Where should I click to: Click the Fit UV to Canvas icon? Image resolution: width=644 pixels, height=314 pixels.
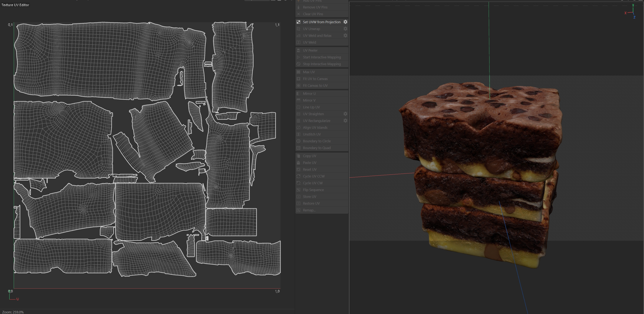click(x=298, y=79)
